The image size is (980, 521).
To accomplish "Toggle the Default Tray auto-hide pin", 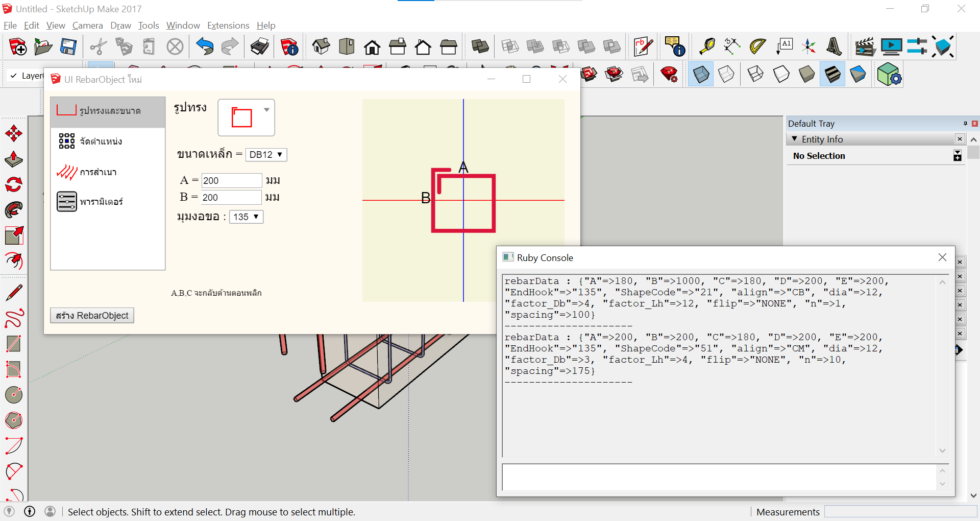I will [x=965, y=124].
